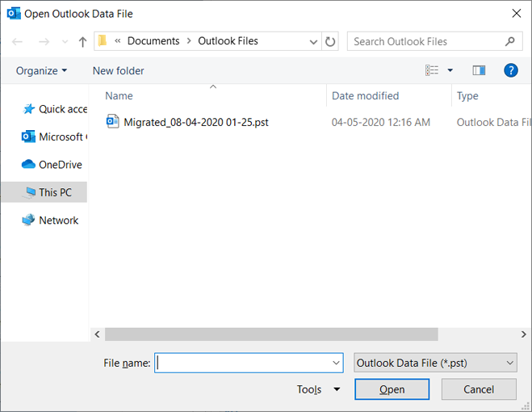Open the Organize menu

click(x=41, y=70)
